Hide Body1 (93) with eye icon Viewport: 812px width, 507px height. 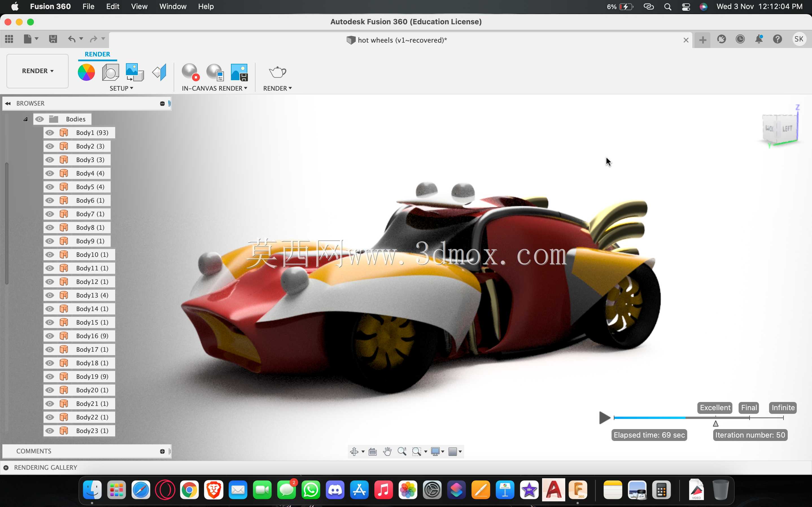pyautogui.click(x=50, y=133)
